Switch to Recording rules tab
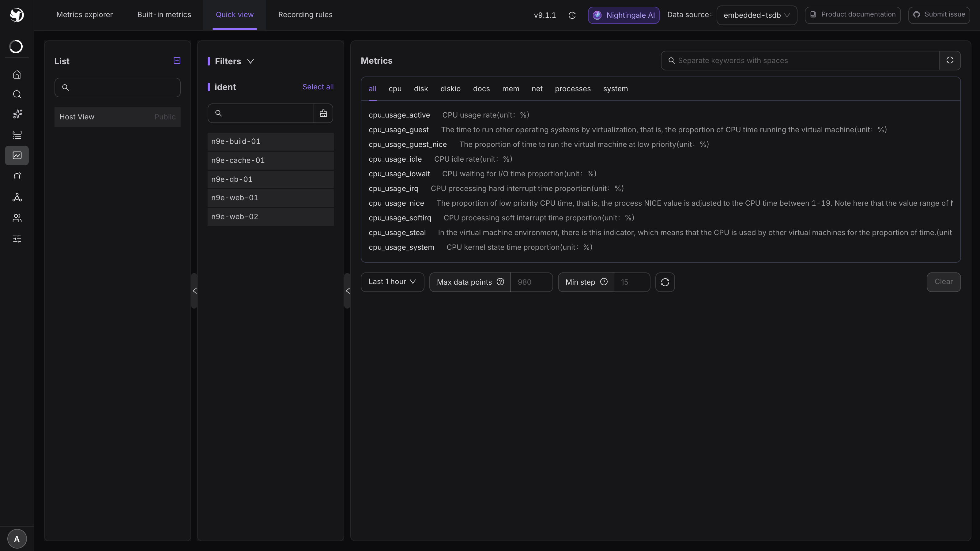Viewport: 980px width, 551px height. tap(305, 15)
